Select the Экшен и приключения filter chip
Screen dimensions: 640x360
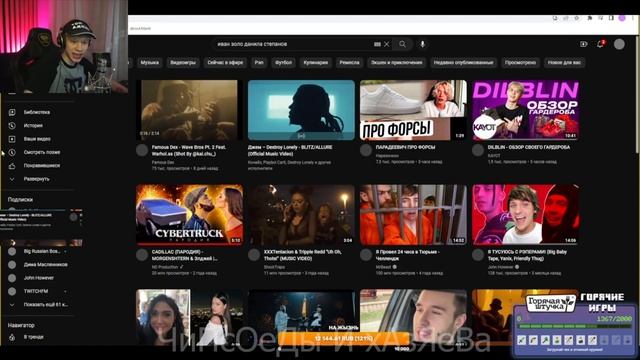pyautogui.click(x=396, y=63)
